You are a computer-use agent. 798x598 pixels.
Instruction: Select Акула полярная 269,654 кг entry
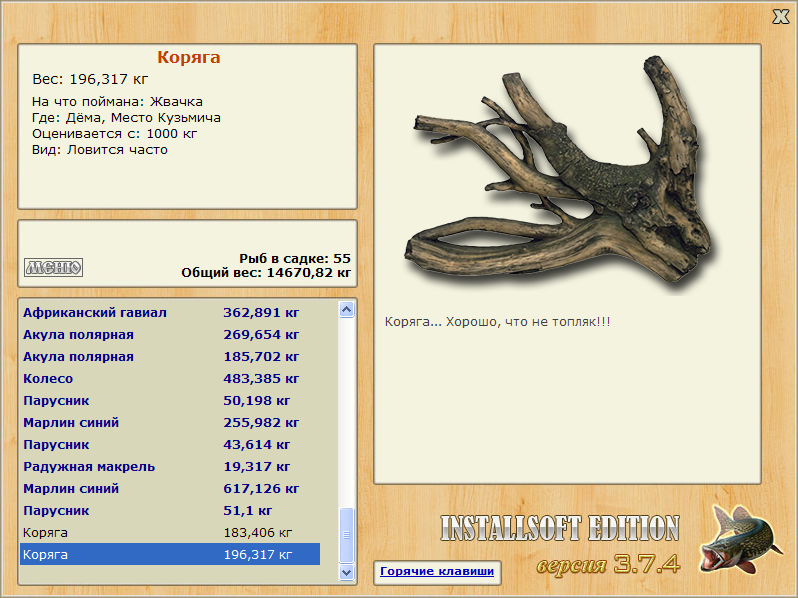[170, 334]
